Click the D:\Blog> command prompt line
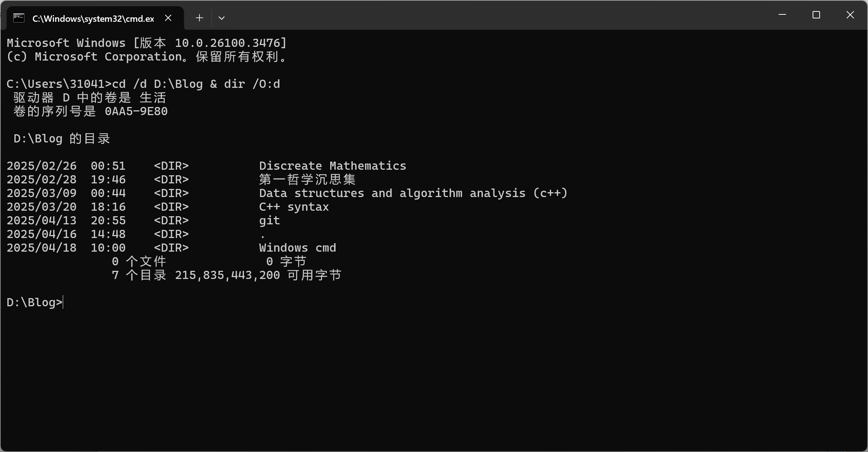This screenshot has height=452, width=868. point(35,303)
